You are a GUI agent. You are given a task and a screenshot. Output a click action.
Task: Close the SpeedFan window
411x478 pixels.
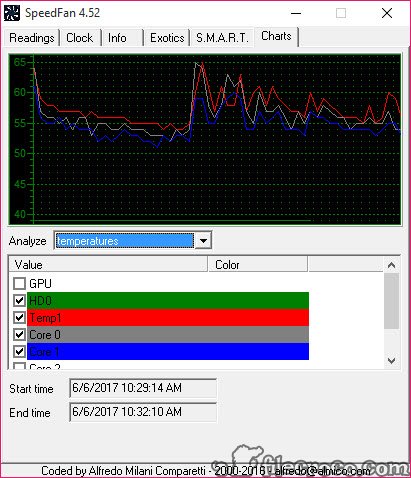(x=387, y=13)
